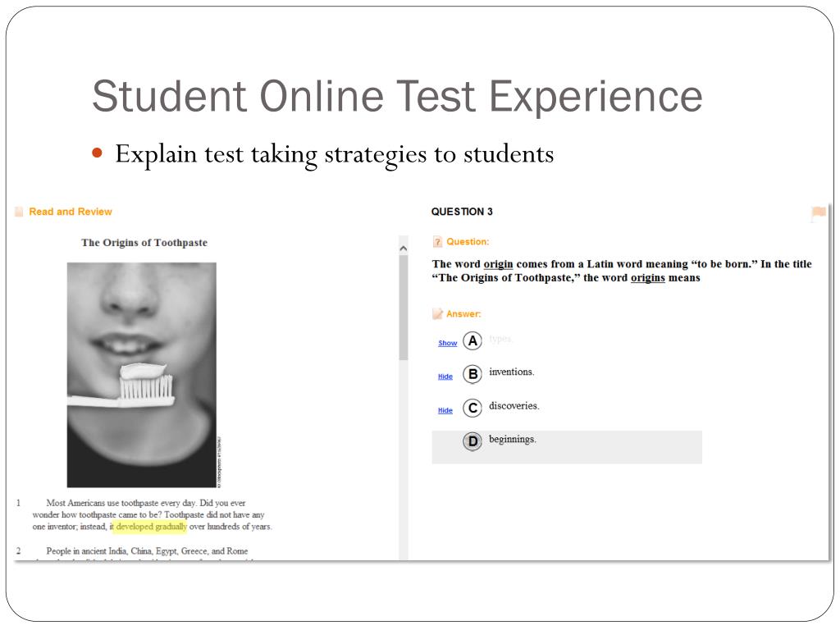Click the passage title 'The Origins of Toothpaste'
840x630 pixels.
(144, 243)
